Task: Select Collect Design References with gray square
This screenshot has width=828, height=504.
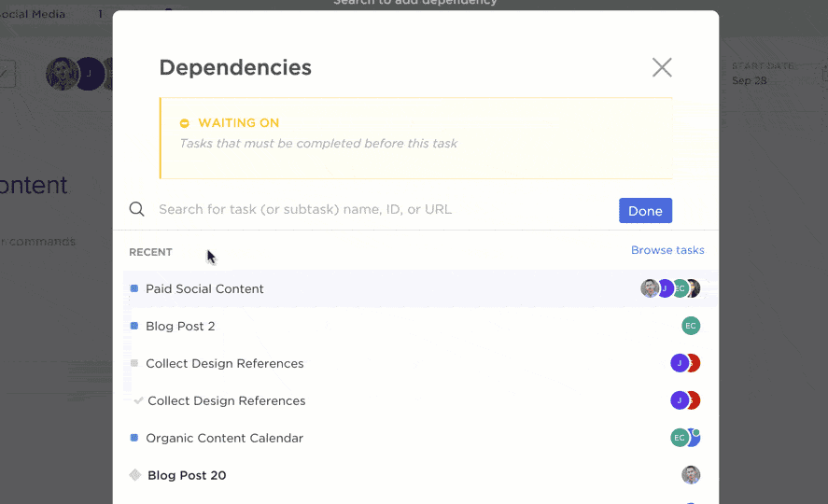Action: tap(420, 363)
